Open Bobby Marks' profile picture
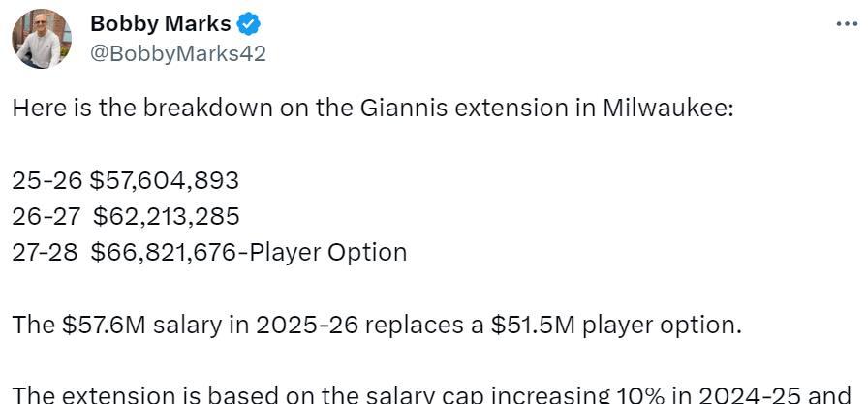868x404 pixels. click(x=42, y=39)
